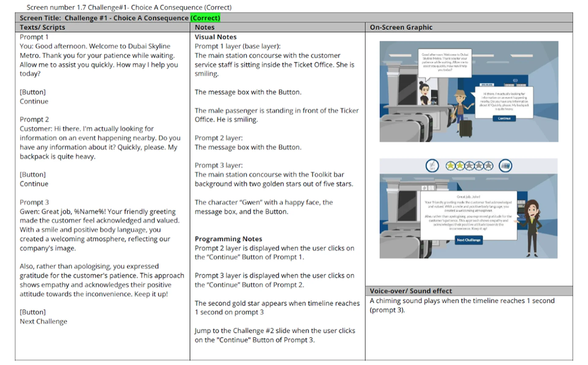The height and width of the screenshot is (365, 588).
Task: Click the Visual Notes heading
Action: click(216, 37)
